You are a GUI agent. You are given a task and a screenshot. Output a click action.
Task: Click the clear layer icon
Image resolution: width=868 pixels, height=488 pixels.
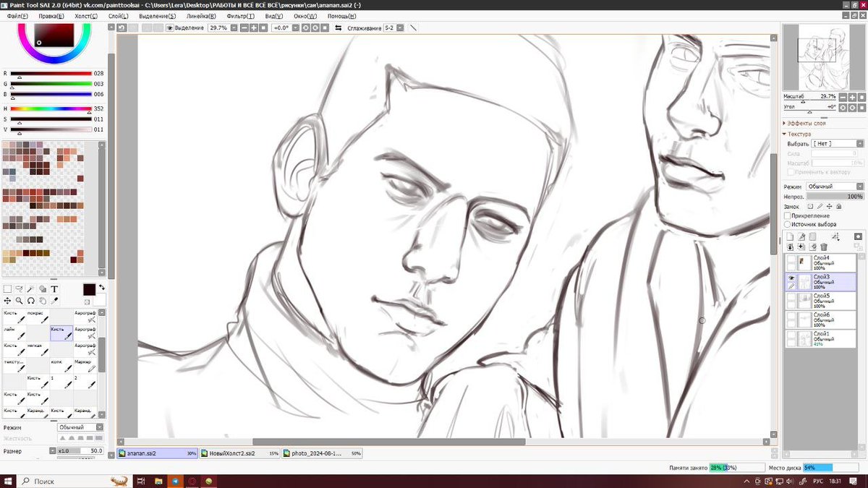812,247
